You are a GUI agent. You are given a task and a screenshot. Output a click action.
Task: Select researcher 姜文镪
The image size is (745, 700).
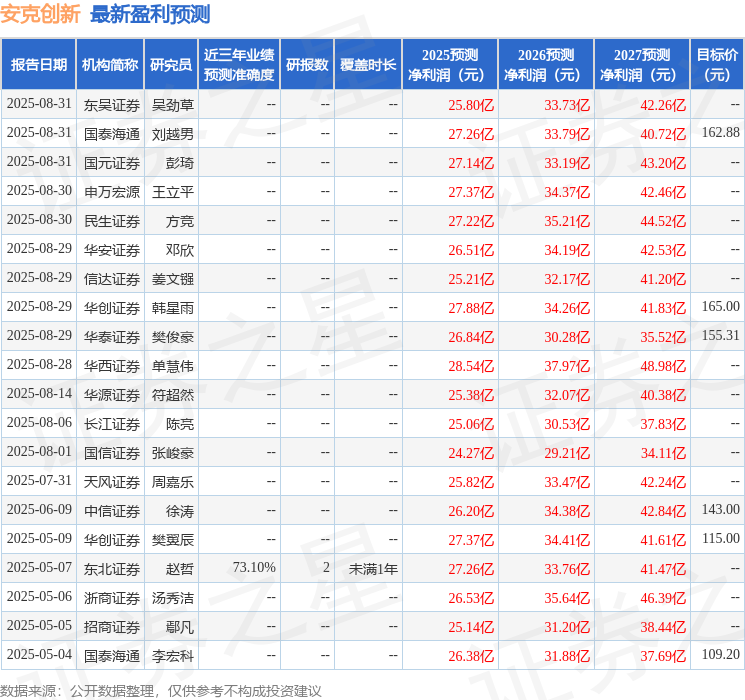point(172,279)
